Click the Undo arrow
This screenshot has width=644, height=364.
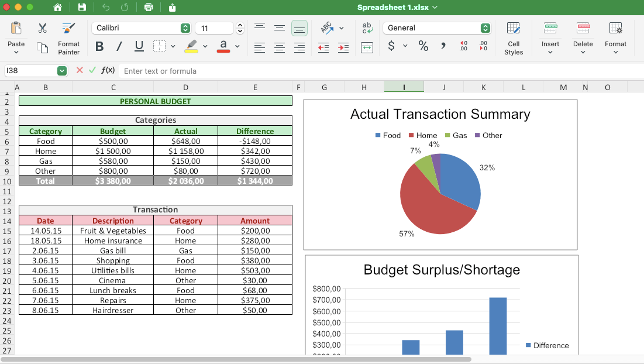point(105,7)
